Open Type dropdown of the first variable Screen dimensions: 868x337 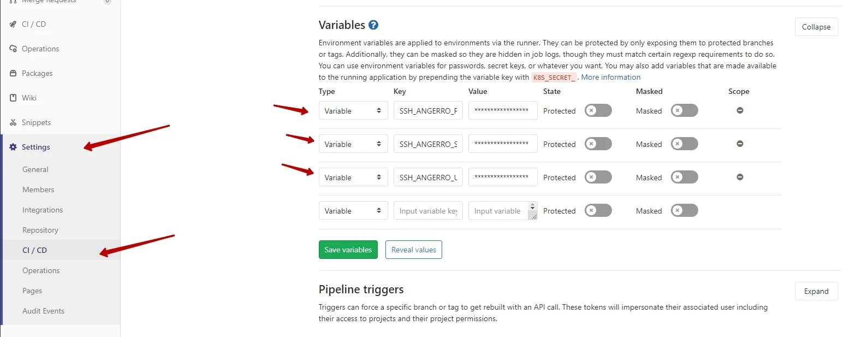tap(353, 110)
